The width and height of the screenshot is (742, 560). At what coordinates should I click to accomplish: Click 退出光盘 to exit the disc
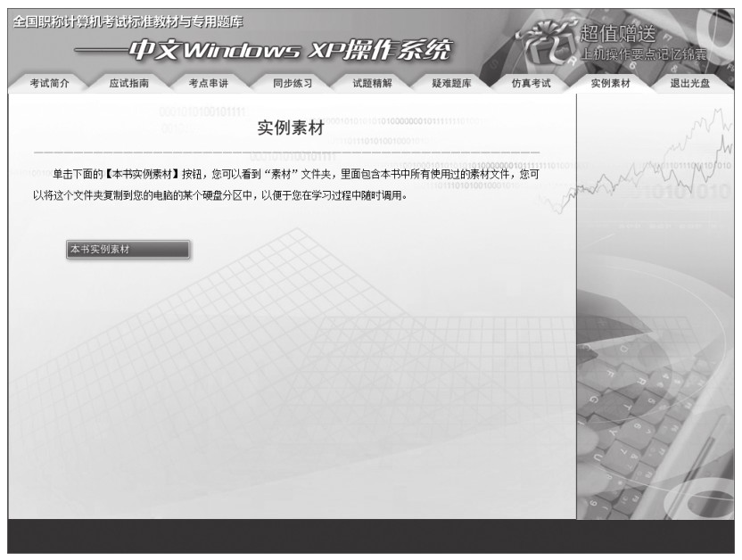[x=690, y=83]
